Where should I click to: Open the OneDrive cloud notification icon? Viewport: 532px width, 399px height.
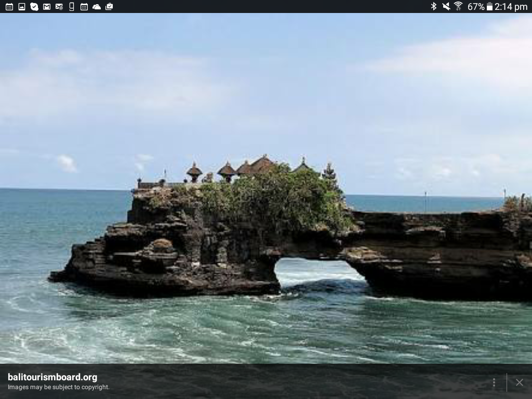coord(97,7)
